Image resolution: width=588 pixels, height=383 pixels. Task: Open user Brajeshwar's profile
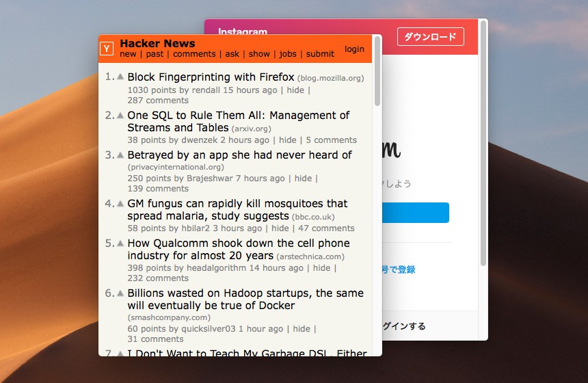[x=210, y=179]
